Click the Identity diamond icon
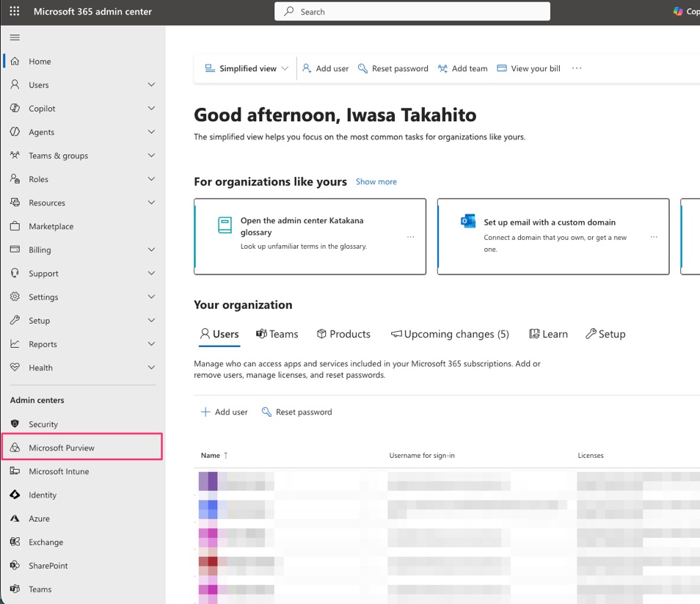Image resolution: width=700 pixels, height=604 pixels. click(15, 495)
